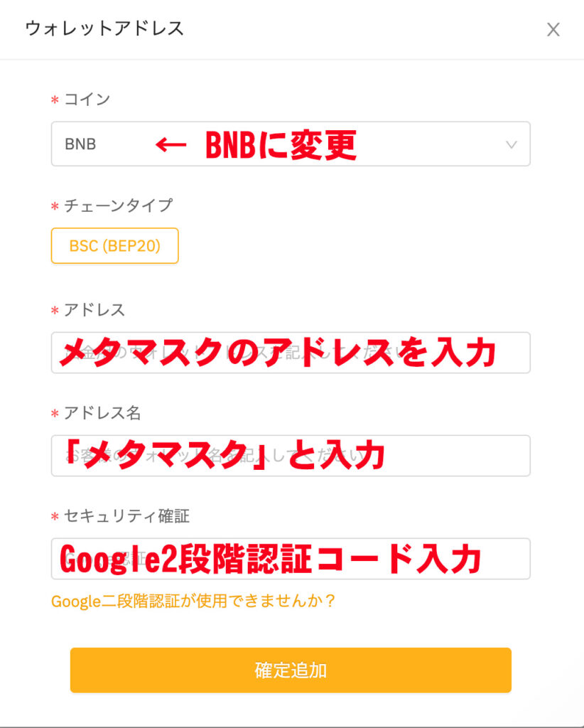Open the Google二段階認証が使用できませんか link
584x728 pixels.
[x=193, y=601]
